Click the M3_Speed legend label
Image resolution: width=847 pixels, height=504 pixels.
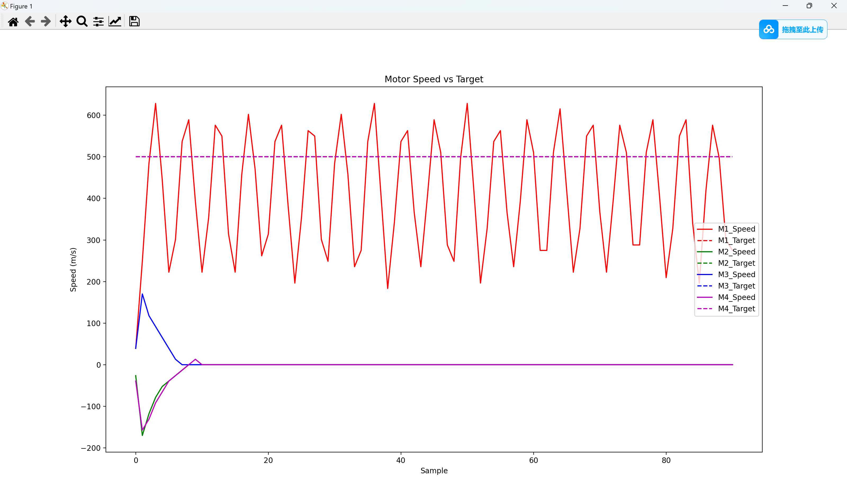coord(736,274)
